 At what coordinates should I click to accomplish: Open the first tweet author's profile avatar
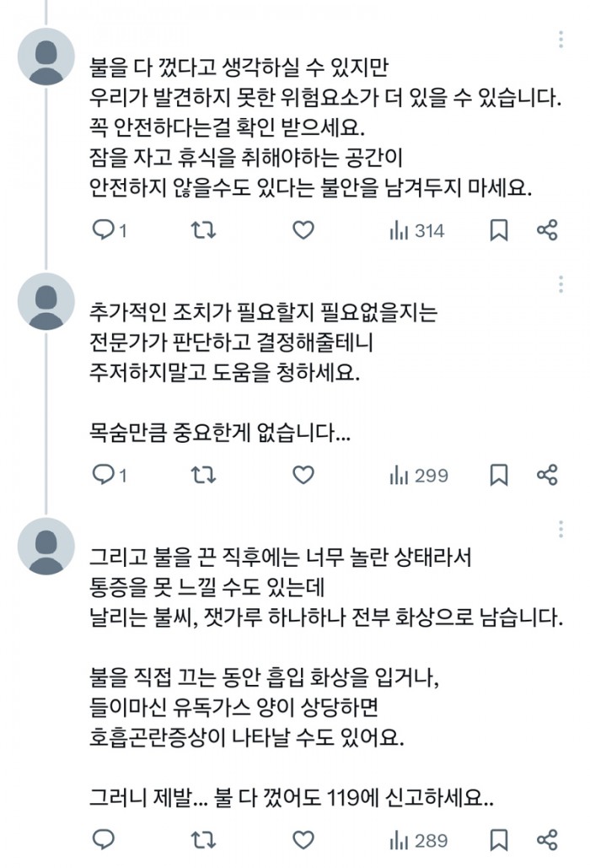46,57
